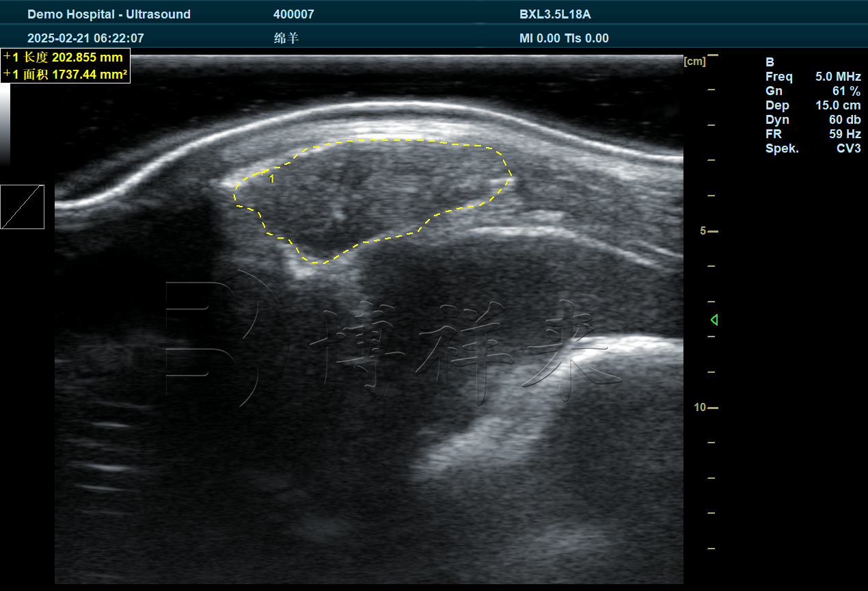Click the vertical grayscale bar
The image size is (868, 591).
(5, 127)
